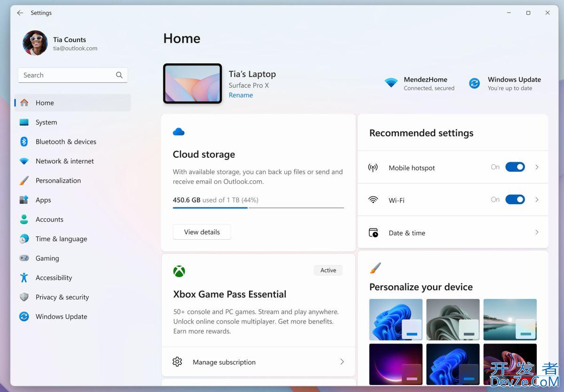Expand Manage subscription chevron
The height and width of the screenshot is (392, 564).
click(342, 362)
